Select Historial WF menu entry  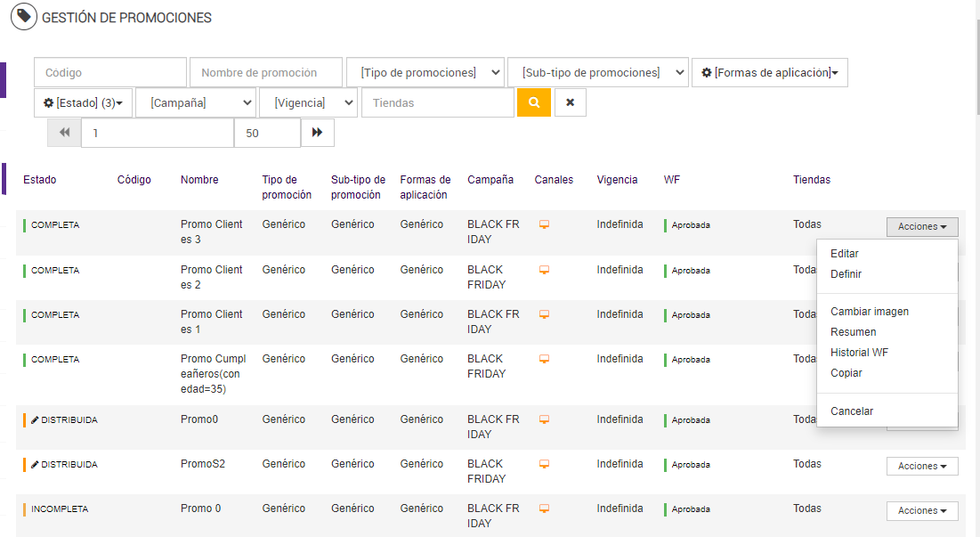[859, 353]
